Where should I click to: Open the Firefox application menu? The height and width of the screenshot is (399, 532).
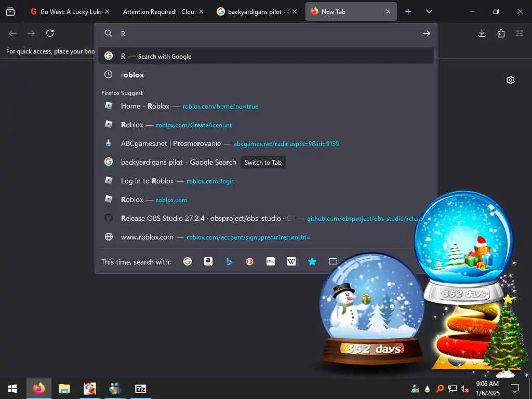[520, 33]
